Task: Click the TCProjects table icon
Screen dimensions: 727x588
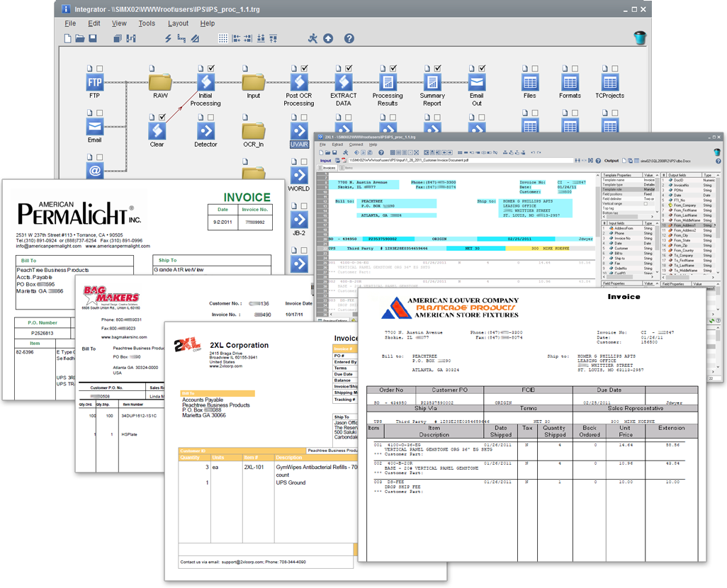Action: pos(609,82)
